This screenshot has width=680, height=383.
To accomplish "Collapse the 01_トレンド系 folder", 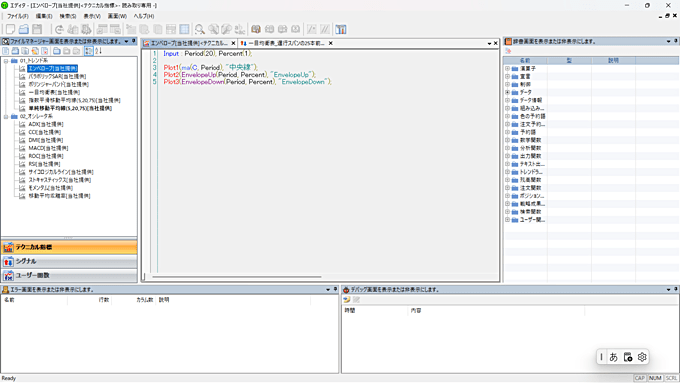I will (6, 61).
